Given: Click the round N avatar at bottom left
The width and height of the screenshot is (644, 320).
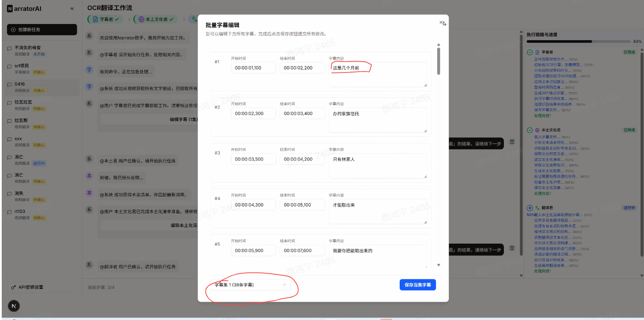Looking at the screenshot, I should point(14,306).
